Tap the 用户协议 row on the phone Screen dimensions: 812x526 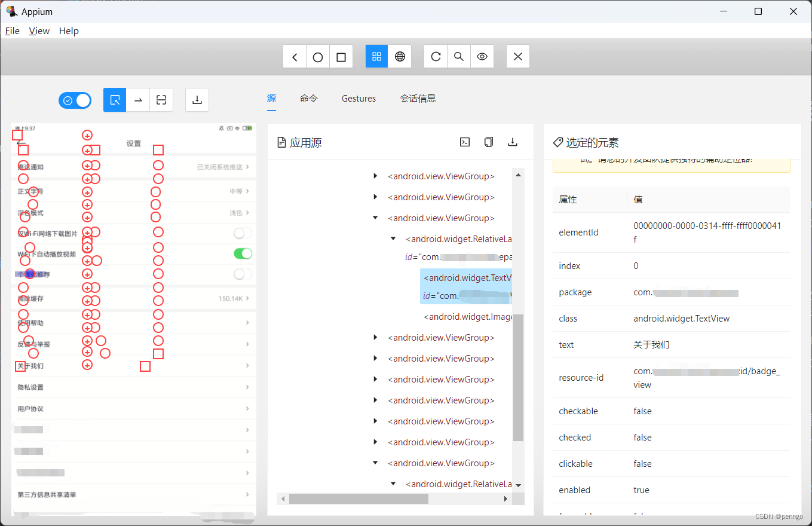click(x=134, y=409)
